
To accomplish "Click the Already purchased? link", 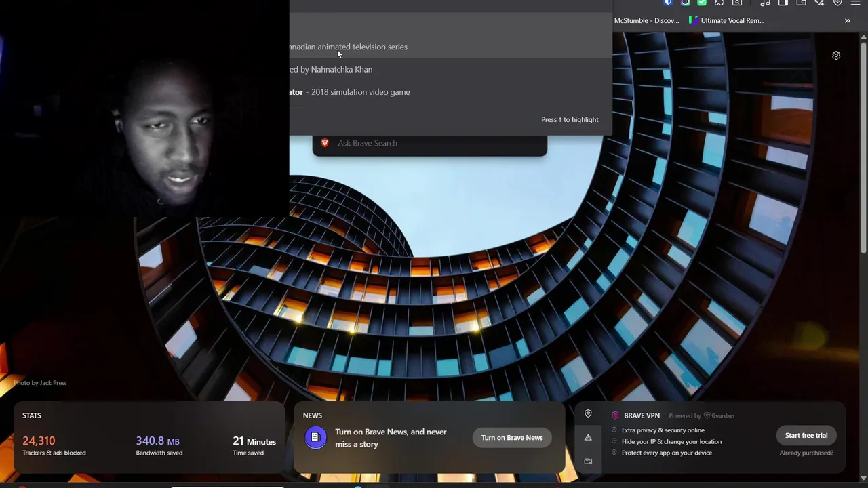I will click(806, 453).
